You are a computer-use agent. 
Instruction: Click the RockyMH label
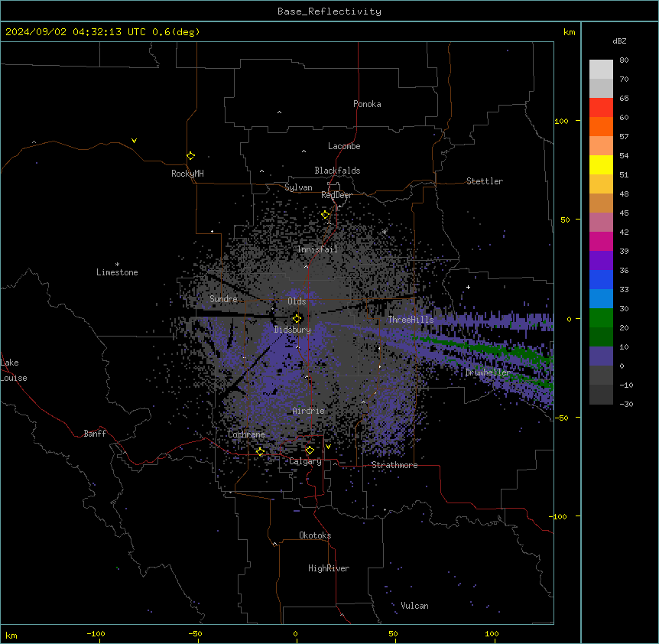tap(187, 174)
